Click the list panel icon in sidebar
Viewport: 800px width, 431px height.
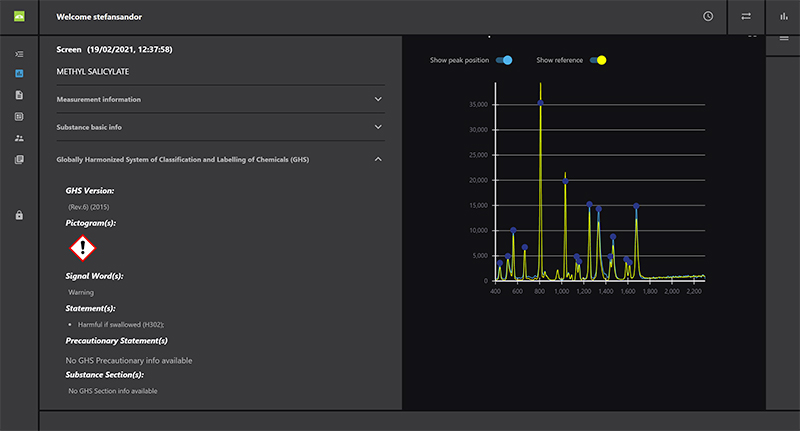tap(20, 117)
